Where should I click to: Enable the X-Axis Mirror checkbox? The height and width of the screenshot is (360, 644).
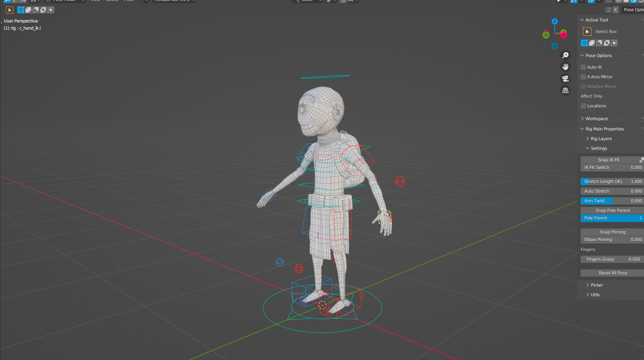pyautogui.click(x=583, y=77)
